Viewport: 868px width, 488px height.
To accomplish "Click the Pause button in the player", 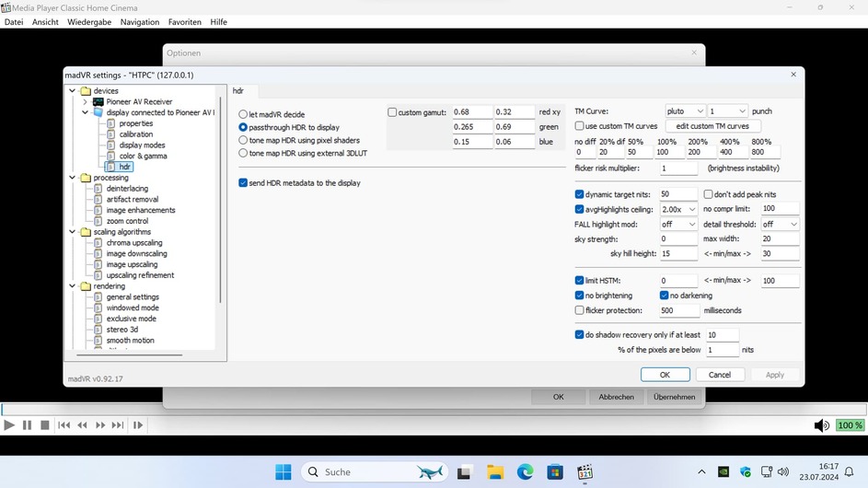I will click(x=27, y=424).
